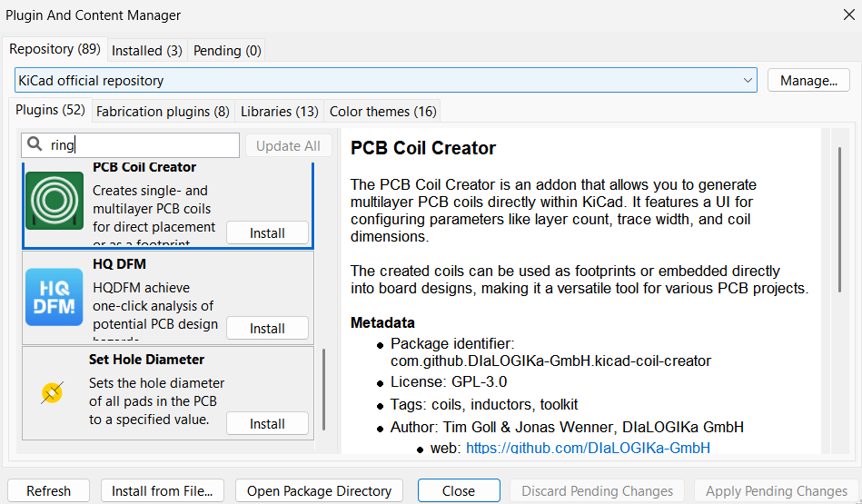Install the PCB Coil Creator plugin
Screen dimensions: 862x504
click(x=267, y=233)
